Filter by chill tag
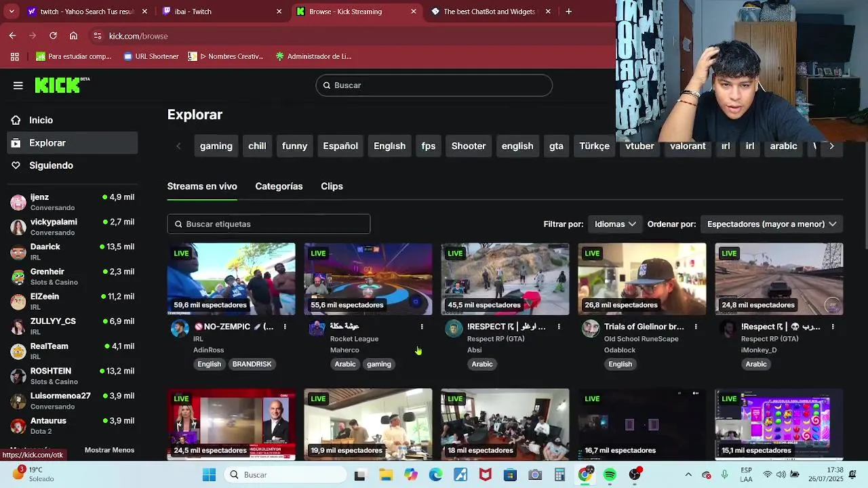868x488 pixels. tap(257, 146)
